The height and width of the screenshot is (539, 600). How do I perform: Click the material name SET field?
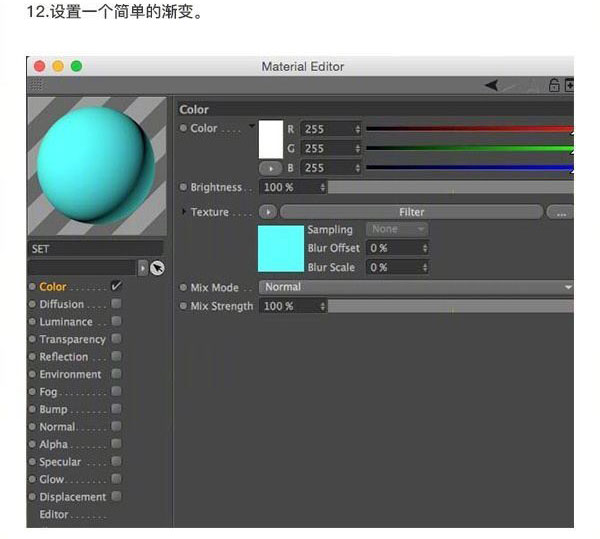[x=96, y=249]
